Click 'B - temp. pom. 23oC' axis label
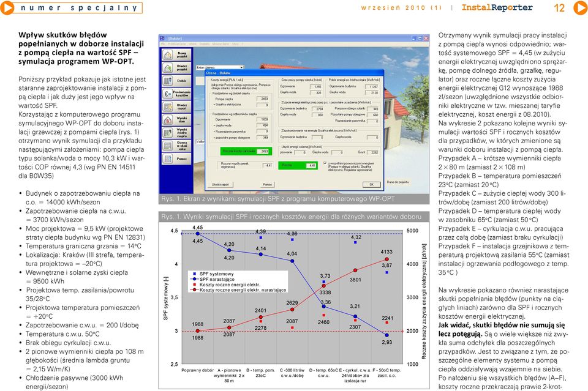Viewport: 588px width, 391px height. tap(261, 373)
